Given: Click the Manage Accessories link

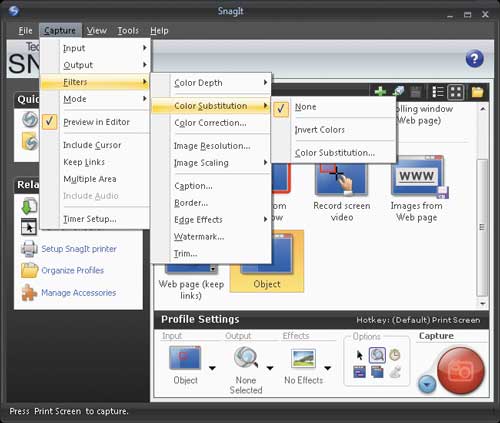Looking at the screenshot, I should tap(79, 293).
